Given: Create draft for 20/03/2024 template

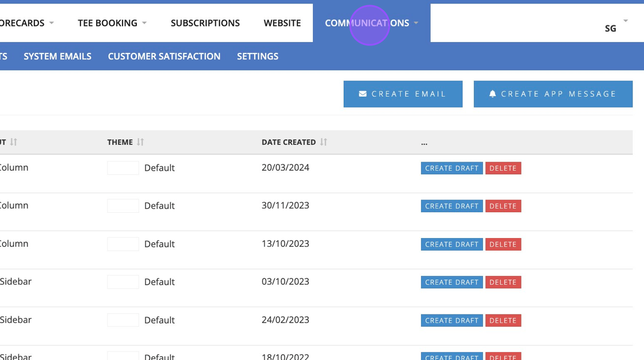Looking at the screenshot, I should [451, 168].
